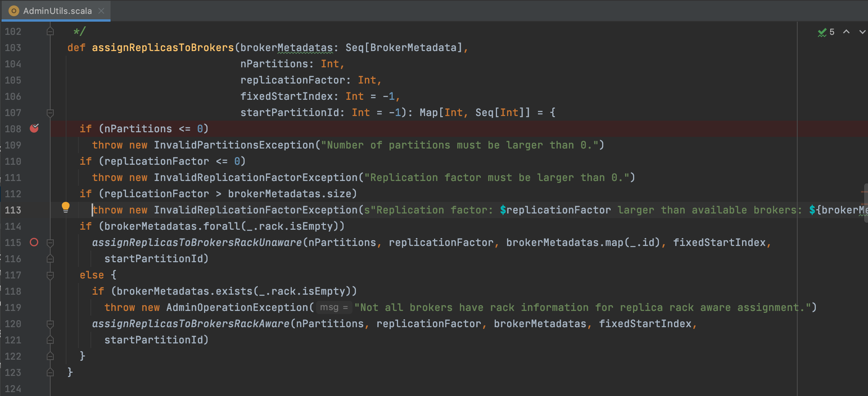Click line number 103 in the gutter
This screenshot has height=396, width=868.
13,48
